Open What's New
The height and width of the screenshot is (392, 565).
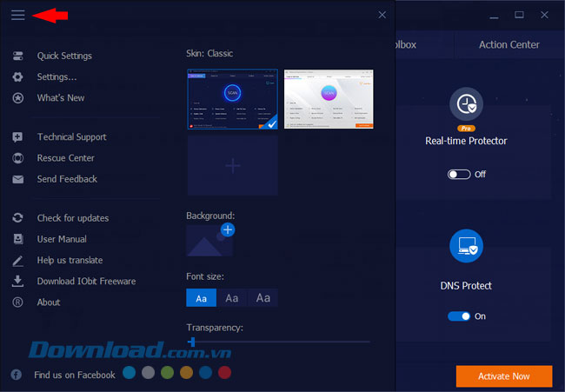coord(61,98)
